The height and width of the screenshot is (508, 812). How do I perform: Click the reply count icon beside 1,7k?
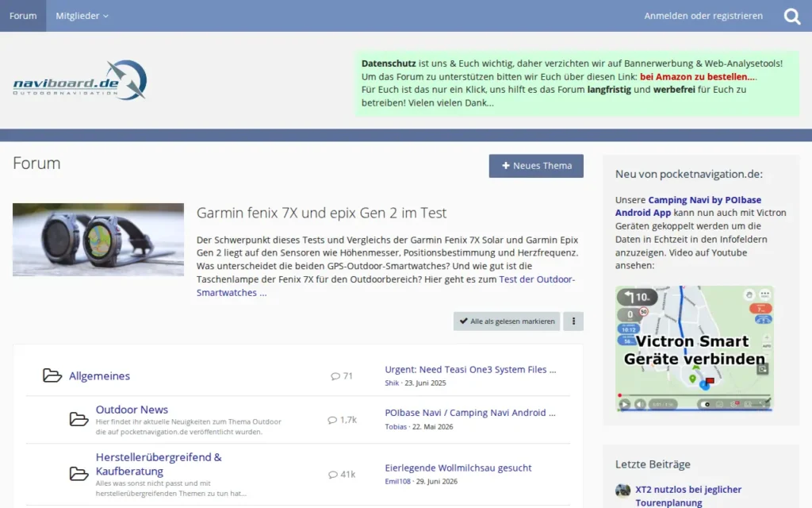[x=332, y=420]
